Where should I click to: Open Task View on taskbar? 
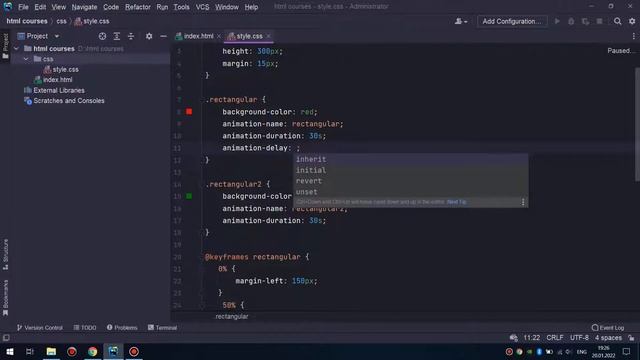point(30,351)
